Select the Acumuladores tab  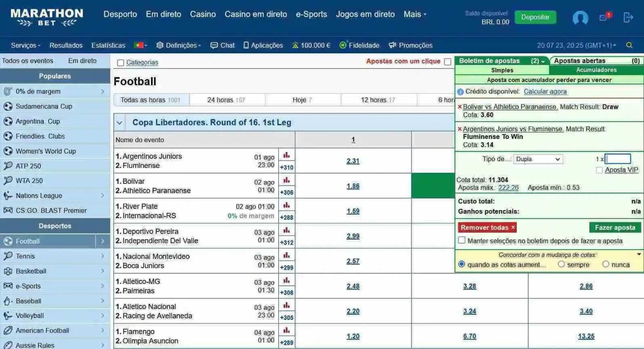coord(596,70)
